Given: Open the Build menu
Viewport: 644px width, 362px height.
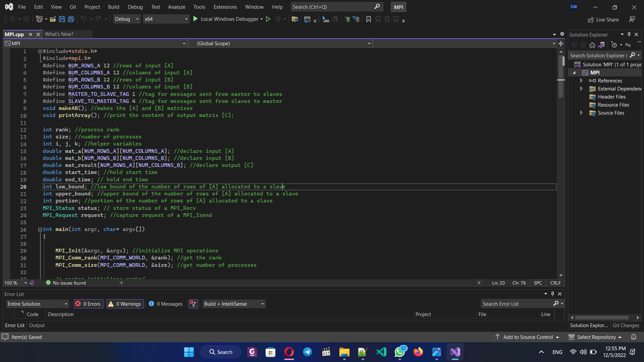Looking at the screenshot, I should pos(113,7).
